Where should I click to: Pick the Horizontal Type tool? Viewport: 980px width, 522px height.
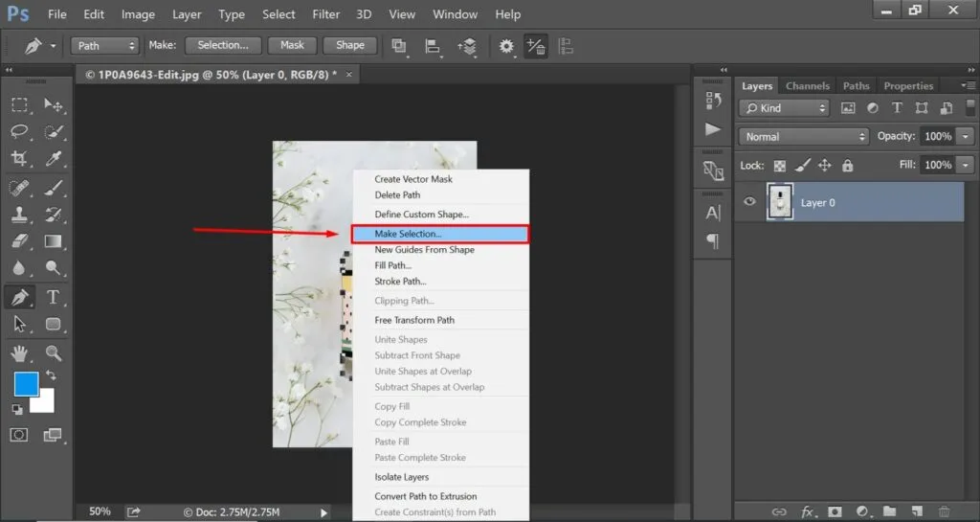(x=54, y=297)
